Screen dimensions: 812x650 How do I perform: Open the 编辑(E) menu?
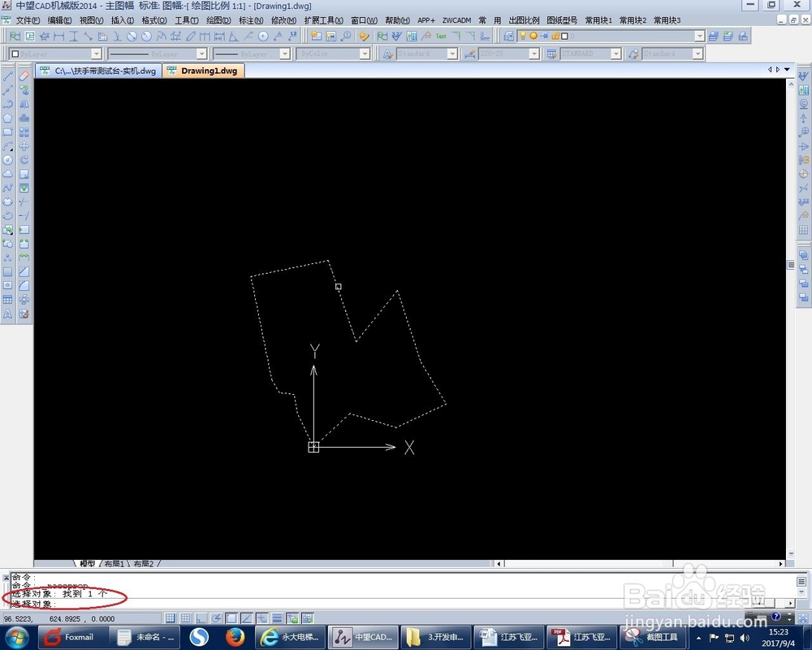59,20
